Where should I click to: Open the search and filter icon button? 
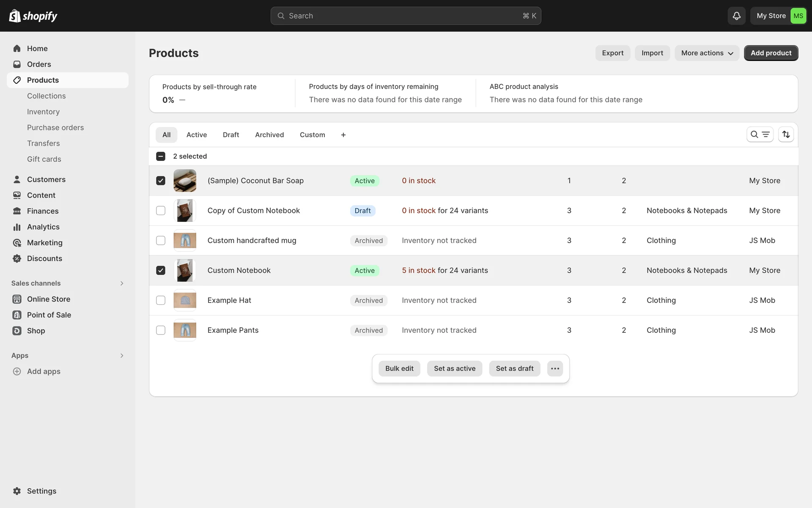[760, 135]
